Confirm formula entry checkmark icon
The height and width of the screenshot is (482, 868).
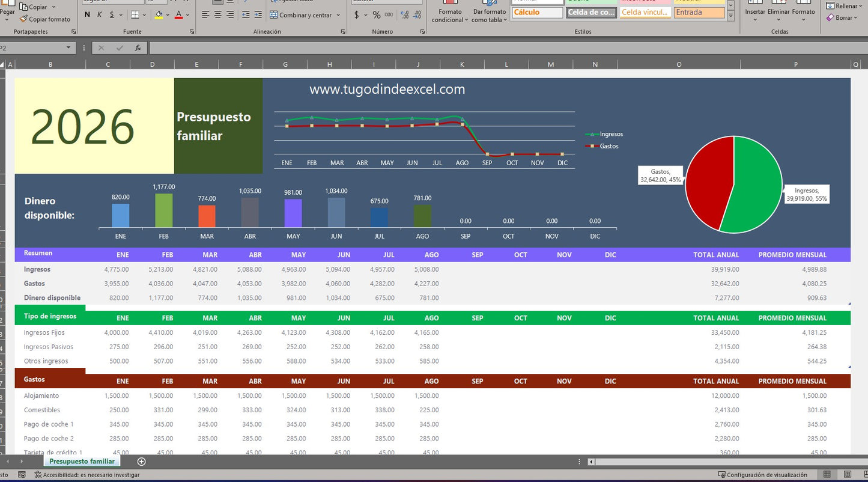(119, 48)
